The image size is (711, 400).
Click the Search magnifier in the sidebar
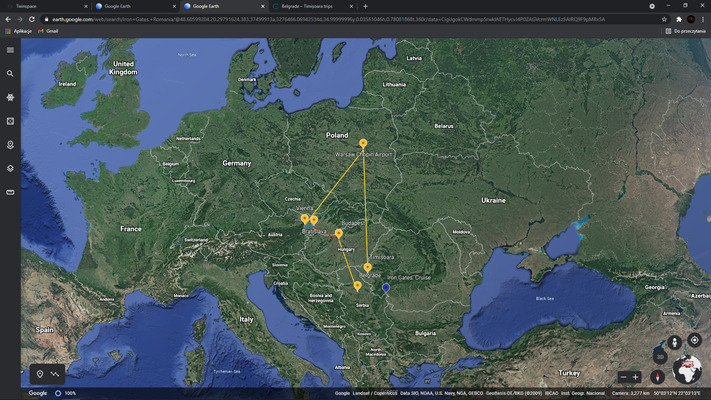(x=10, y=74)
